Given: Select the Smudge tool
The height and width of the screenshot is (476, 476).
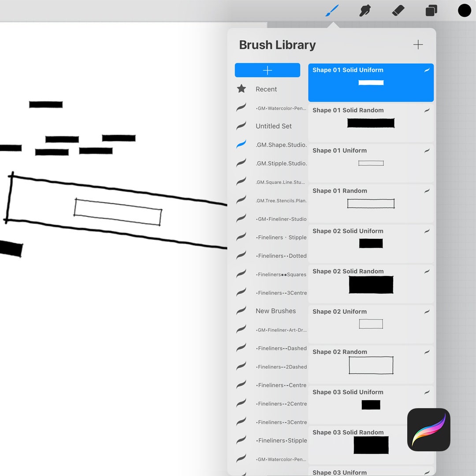Looking at the screenshot, I should tap(365, 10).
